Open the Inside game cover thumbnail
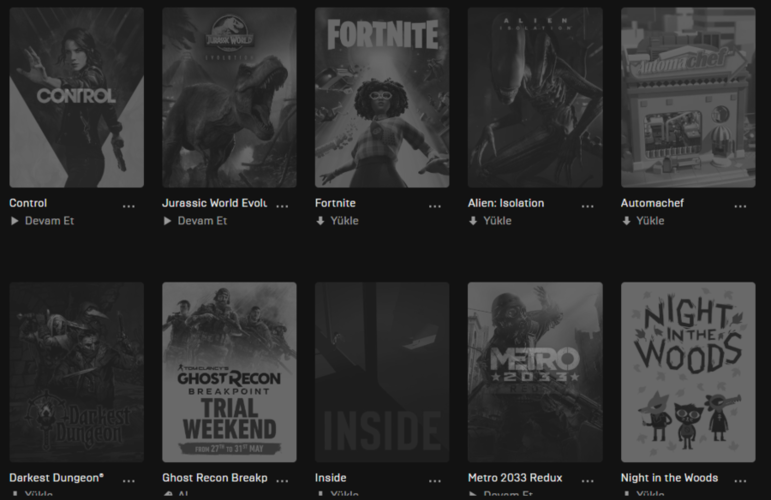Viewport: 771px width, 500px height. (x=382, y=372)
